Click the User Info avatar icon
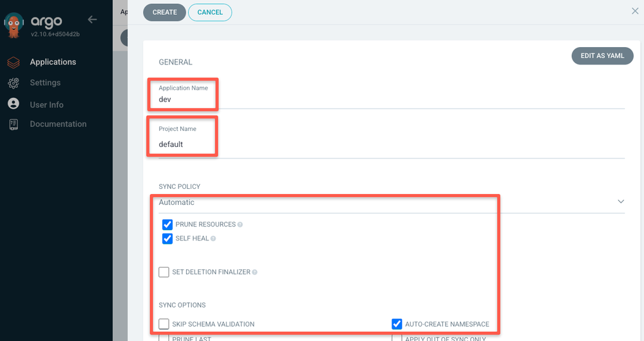The height and width of the screenshot is (341, 644). (x=14, y=104)
